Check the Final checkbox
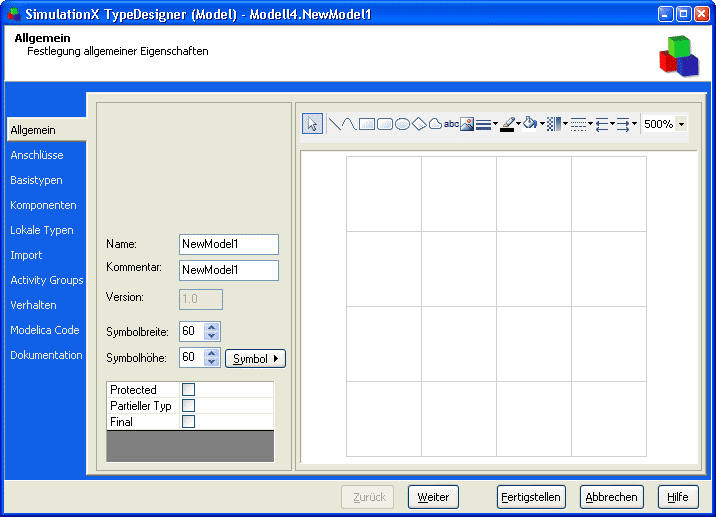 pos(188,422)
